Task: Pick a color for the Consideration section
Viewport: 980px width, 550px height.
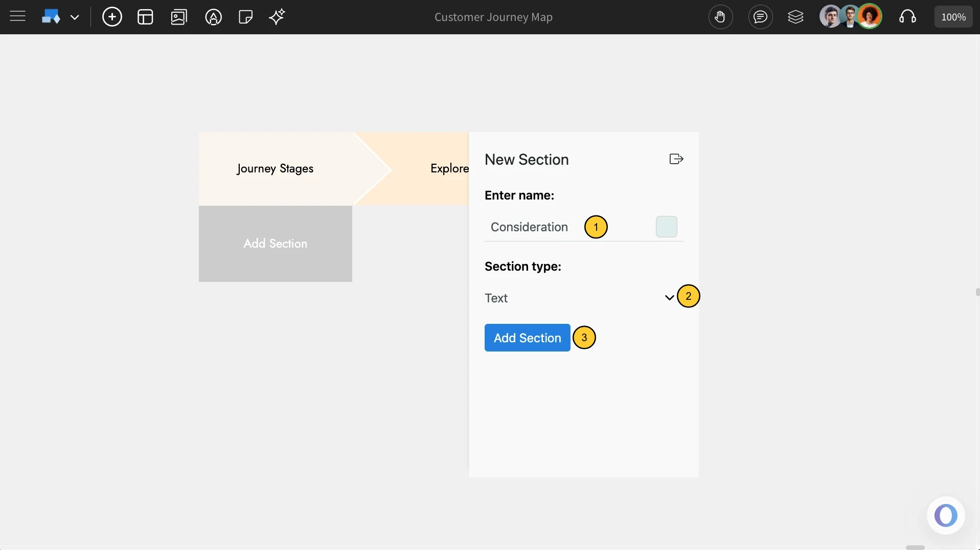Action: pyautogui.click(x=666, y=227)
